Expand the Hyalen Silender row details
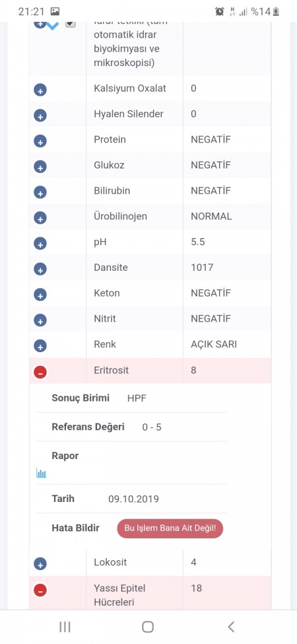The height and width of the screenshot is (644, 297). coord(40,116)
